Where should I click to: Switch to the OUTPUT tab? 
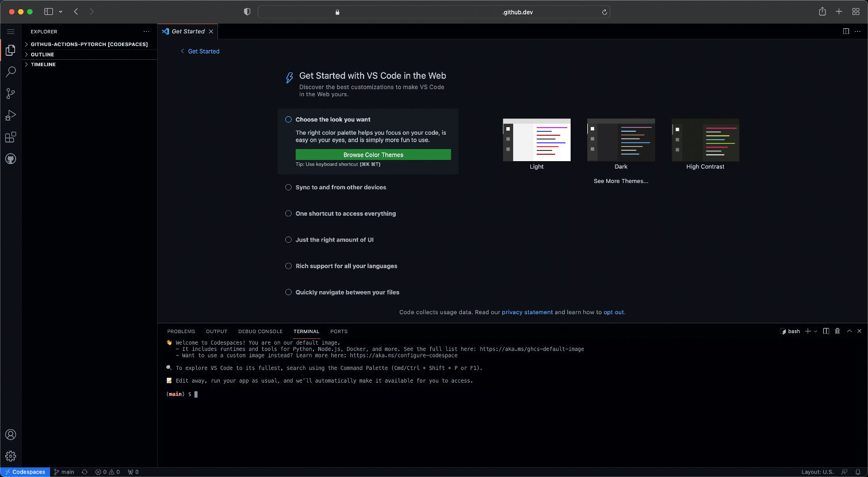tap(217, 331)
